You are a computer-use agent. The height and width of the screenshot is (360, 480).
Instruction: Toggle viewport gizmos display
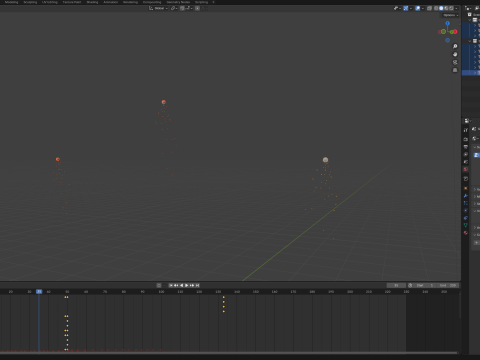pos(406,8)
